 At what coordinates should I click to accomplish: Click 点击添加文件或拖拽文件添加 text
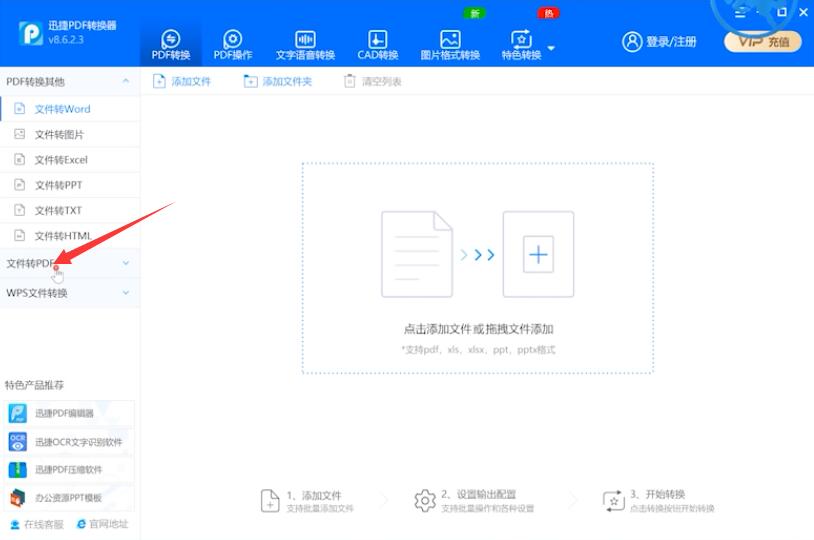478,329
